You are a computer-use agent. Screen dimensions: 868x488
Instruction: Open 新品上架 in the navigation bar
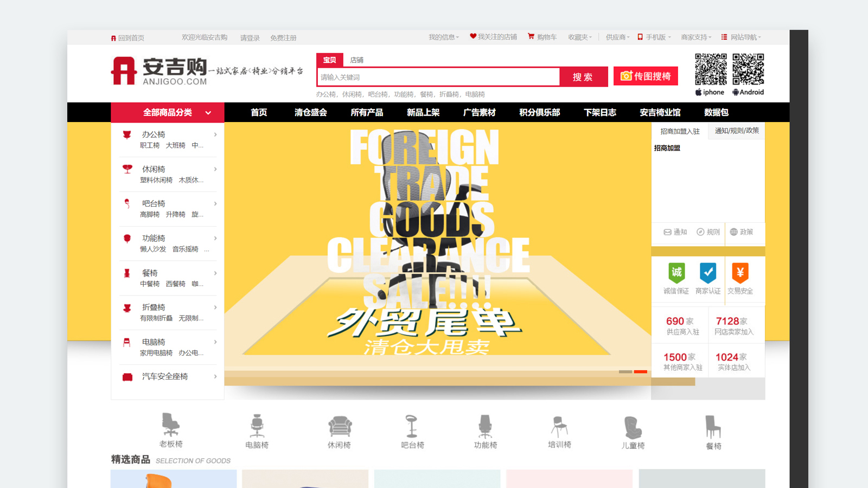pyautogui.click(x=423, y=112)
